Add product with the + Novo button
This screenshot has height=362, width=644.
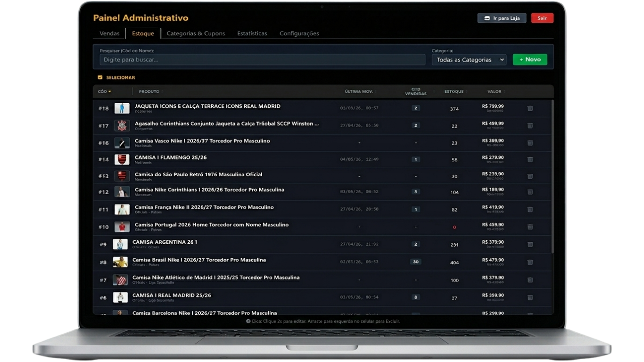pyautogui.click(x=530, y=59)
